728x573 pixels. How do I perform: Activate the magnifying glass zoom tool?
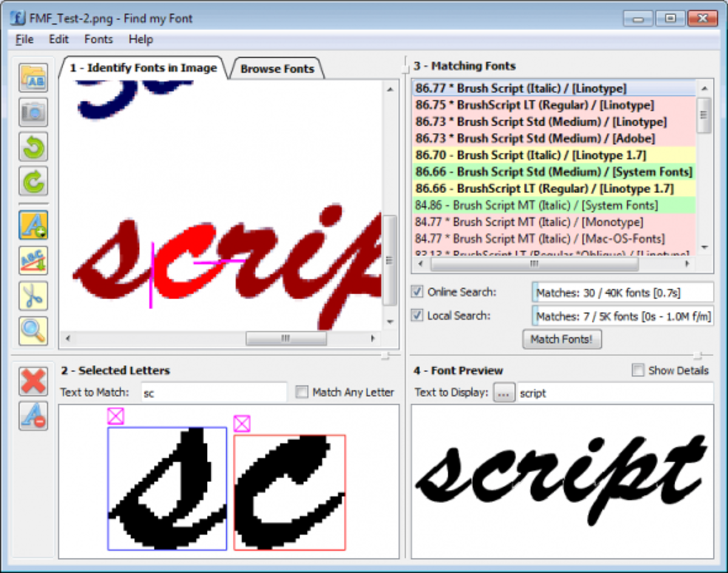33,331
